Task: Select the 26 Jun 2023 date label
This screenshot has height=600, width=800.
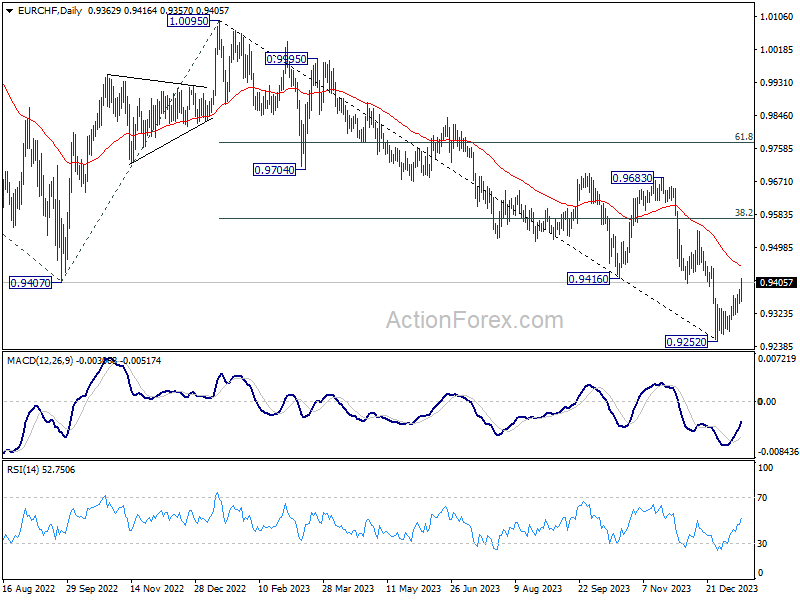Action: [476, 588]
